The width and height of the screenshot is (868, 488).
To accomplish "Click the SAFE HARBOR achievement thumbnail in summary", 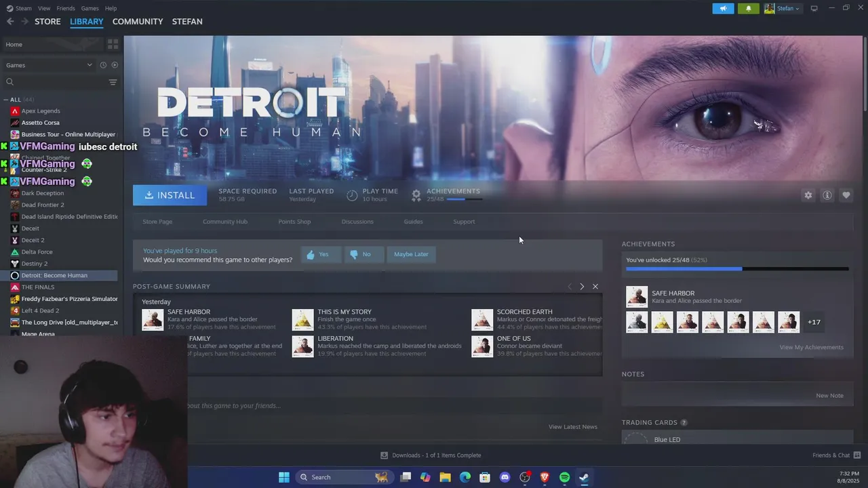I will tap(153, 319).
